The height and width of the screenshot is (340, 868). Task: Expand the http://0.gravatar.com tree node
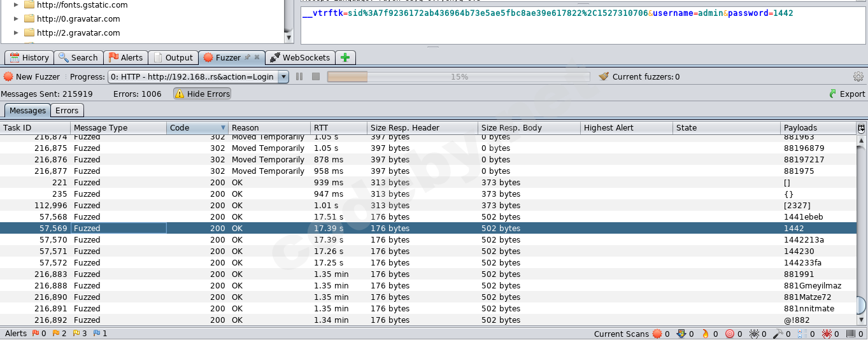pyautogui.click(x=17, y=18)
